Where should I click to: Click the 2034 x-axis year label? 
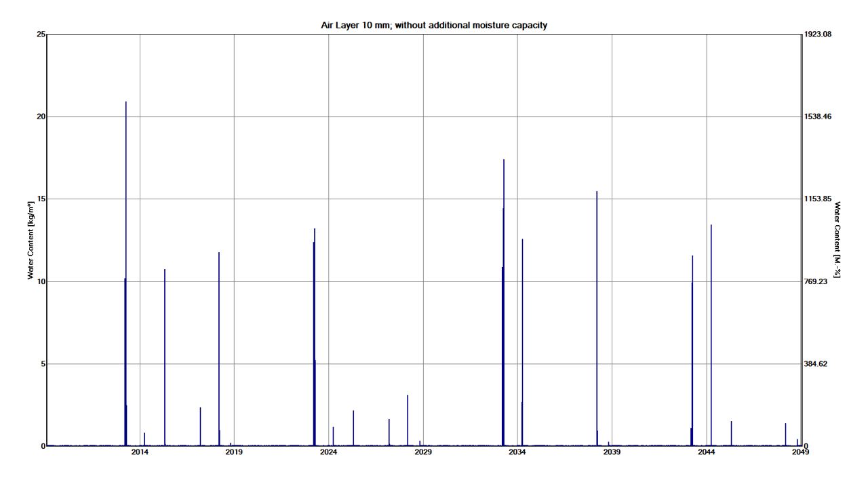point(517,452)
